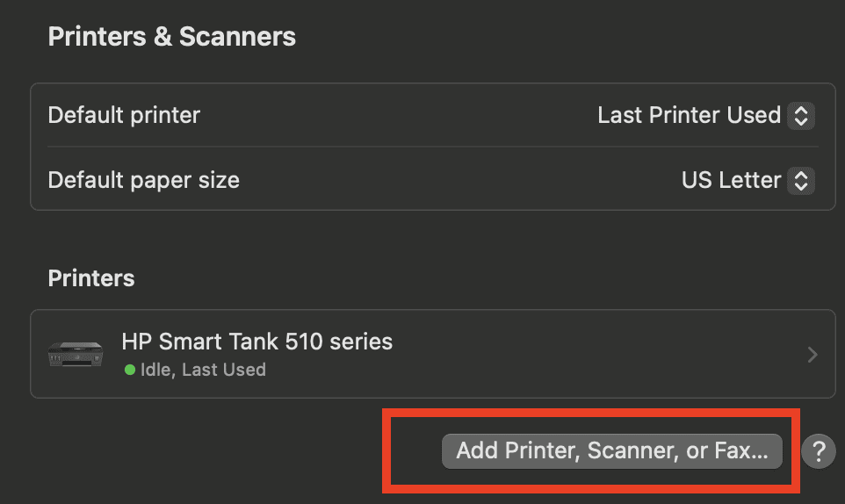
Task: Click the Printers section heading
Action: coord(91,278)
